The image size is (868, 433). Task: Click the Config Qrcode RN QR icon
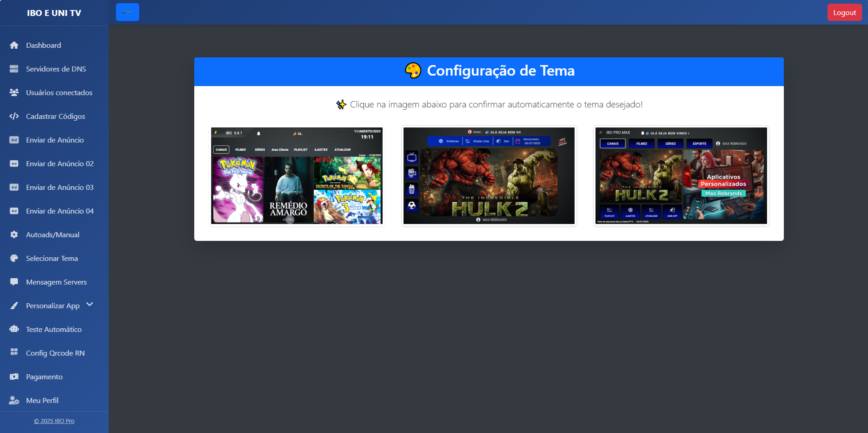[14, 352]
